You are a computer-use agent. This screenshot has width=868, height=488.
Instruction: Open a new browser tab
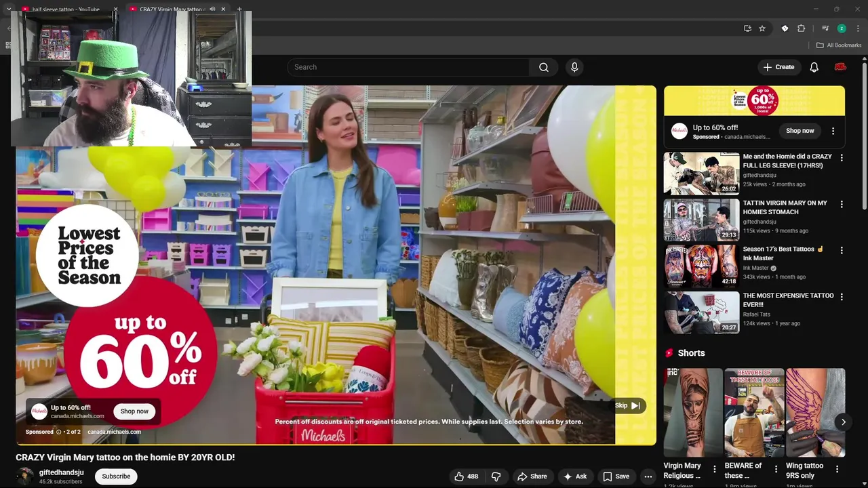point(239,9)
